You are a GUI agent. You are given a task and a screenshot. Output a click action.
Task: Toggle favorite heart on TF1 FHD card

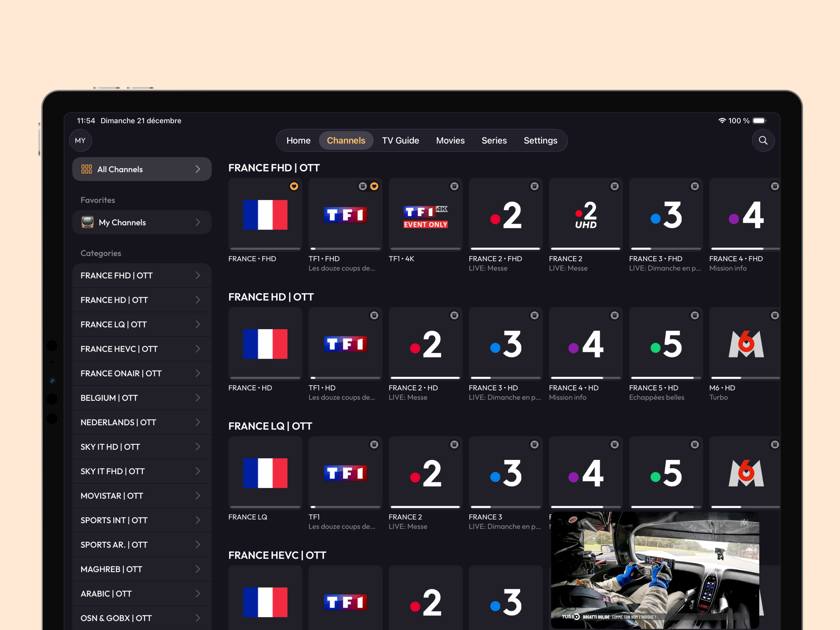coord(374,186)
